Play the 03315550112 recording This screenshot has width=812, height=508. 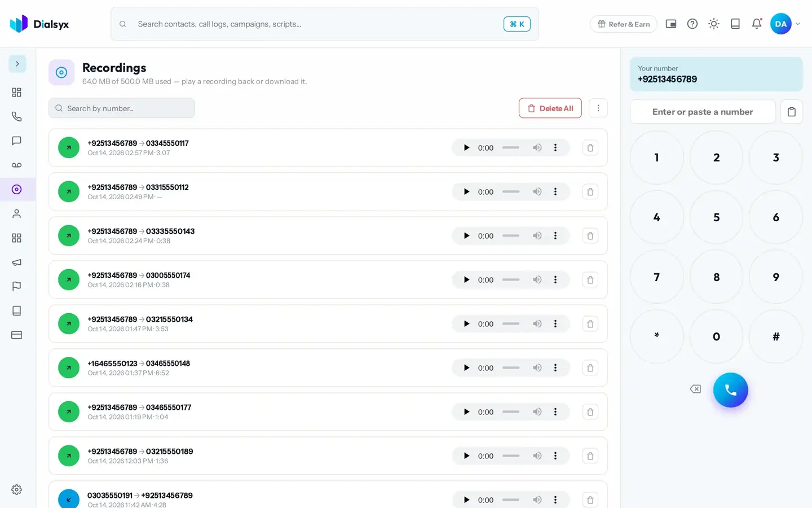click(x=466, y=191)
